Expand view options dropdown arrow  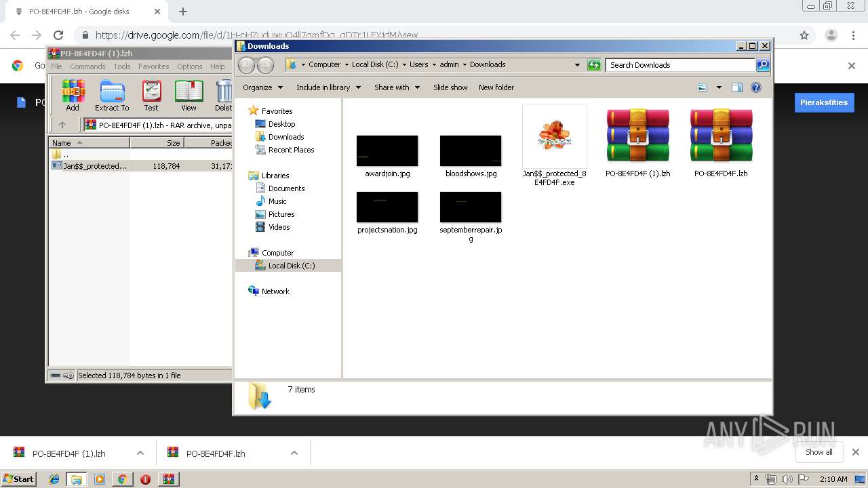719,87
